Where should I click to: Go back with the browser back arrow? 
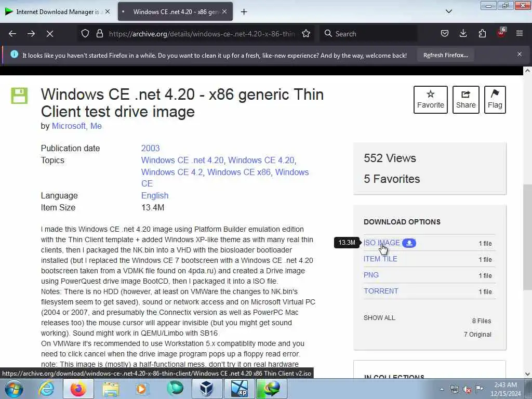12,34
